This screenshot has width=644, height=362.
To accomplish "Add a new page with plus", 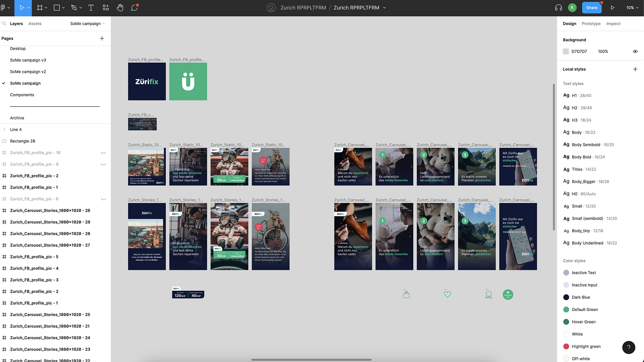I will point(102,39).
